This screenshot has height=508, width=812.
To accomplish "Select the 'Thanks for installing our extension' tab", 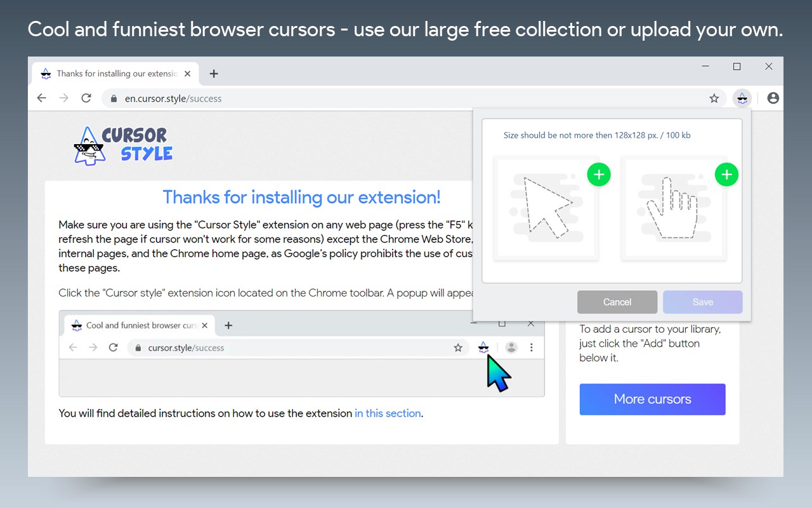I will [x=115, y=74].
